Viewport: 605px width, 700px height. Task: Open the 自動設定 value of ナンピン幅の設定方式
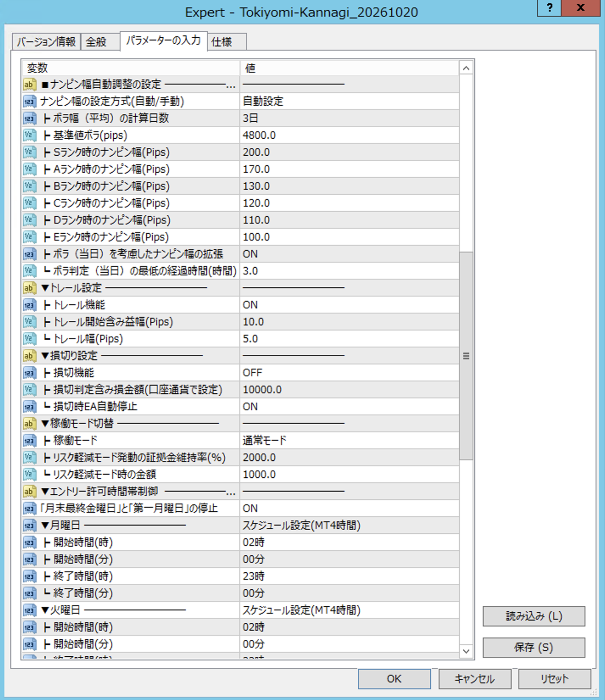coord(349,101)
